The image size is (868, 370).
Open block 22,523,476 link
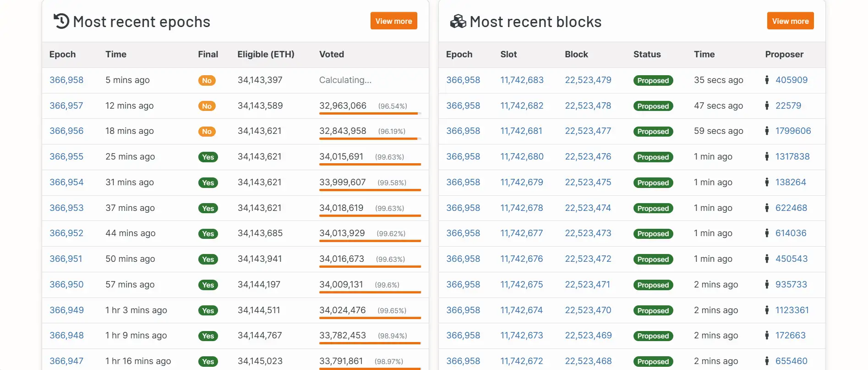coord(588,156)
